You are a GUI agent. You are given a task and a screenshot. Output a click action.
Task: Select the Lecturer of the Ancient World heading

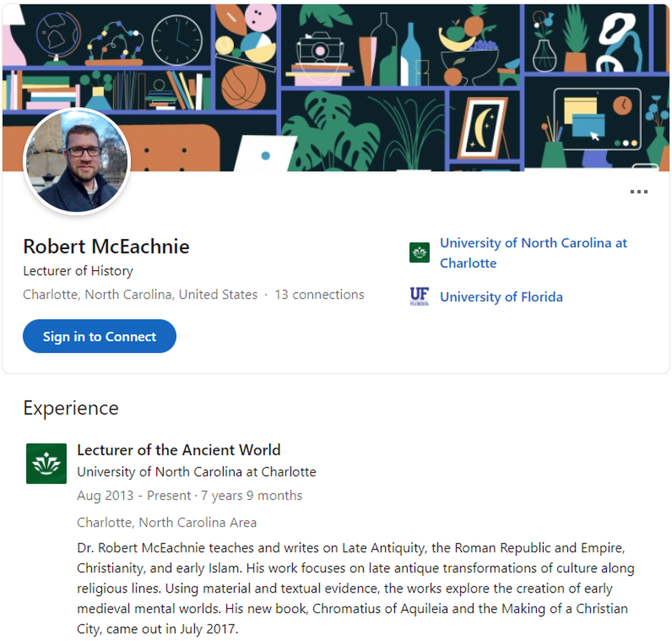pos(179,450)
